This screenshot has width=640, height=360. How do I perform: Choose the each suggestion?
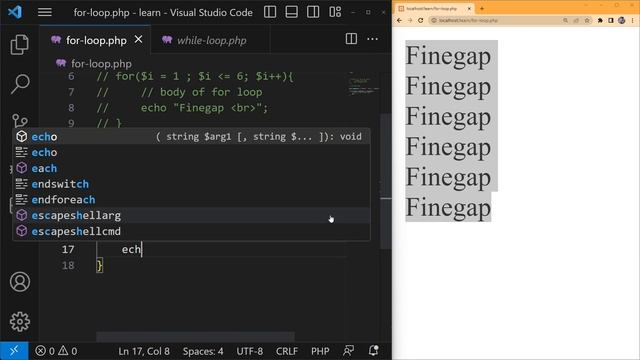coord(191,168)
